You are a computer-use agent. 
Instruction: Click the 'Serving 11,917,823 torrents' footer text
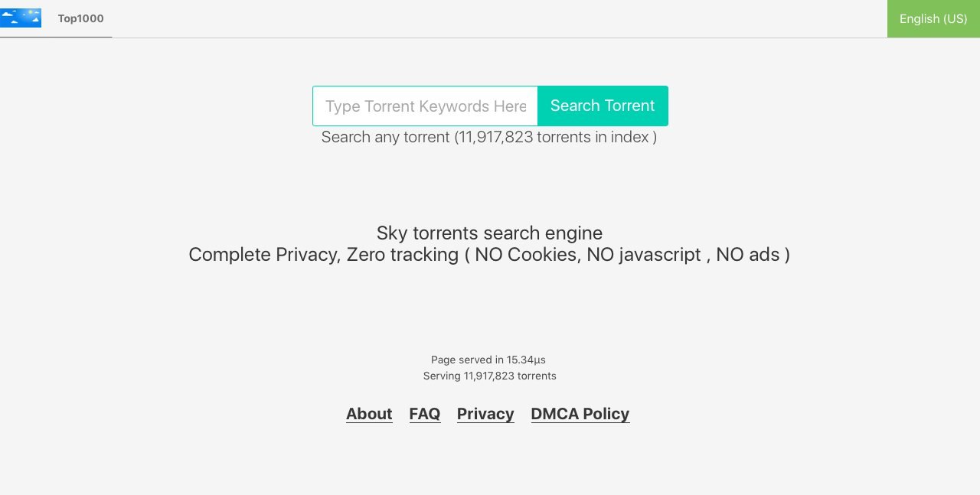(489, 376)
